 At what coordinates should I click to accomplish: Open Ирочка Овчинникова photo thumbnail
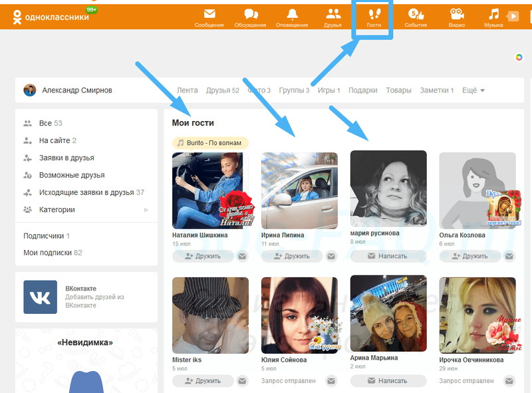tap(477, 315)
